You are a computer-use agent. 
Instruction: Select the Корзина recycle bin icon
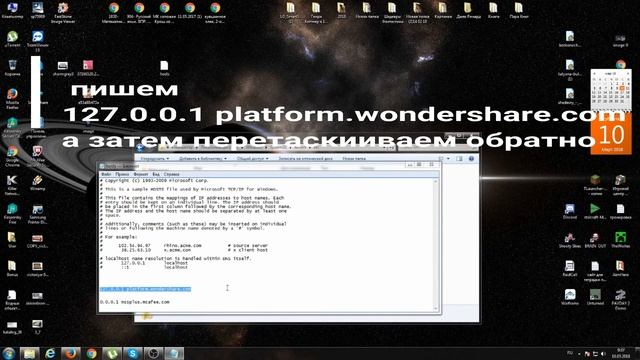tap(12, 68)
